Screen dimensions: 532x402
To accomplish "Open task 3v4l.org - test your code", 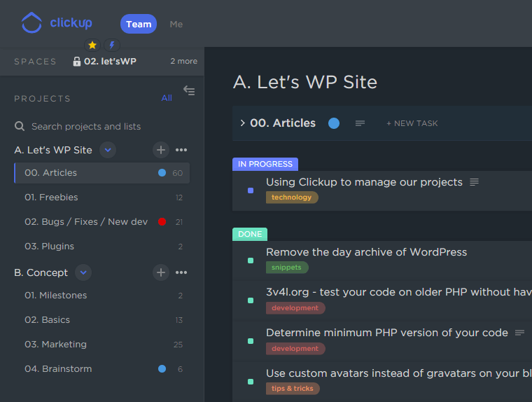I will [399, 292].
